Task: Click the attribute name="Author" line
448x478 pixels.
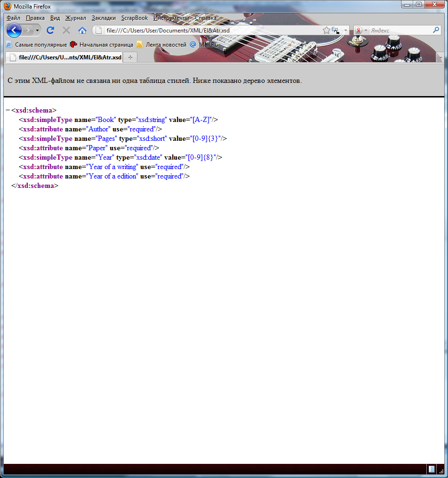Action: 90,129
